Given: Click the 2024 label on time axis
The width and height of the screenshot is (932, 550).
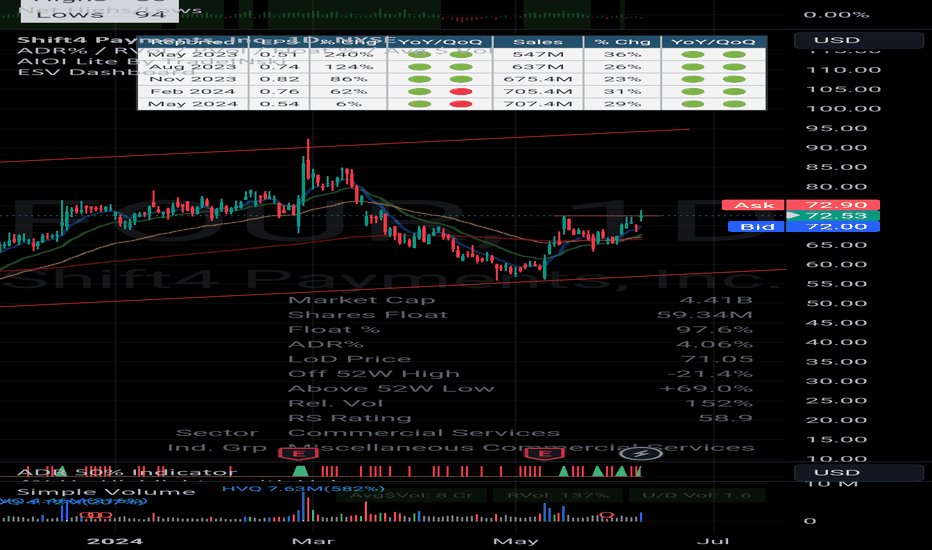Looking at the screenshot, I should (x=115, y=541).
